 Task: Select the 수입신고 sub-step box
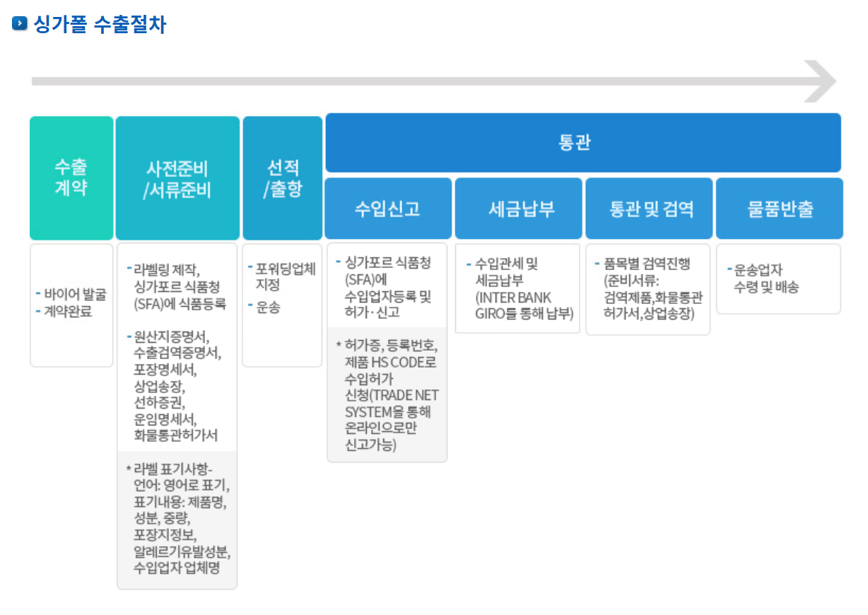[387, 209]
